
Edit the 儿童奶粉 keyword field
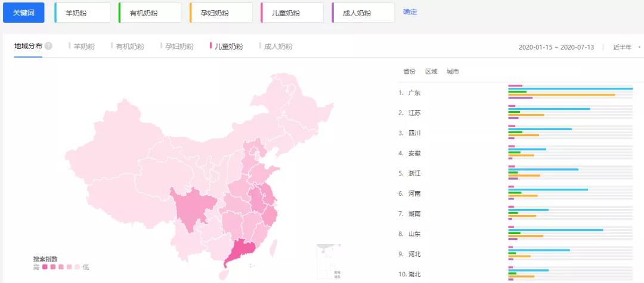(292, 13)
